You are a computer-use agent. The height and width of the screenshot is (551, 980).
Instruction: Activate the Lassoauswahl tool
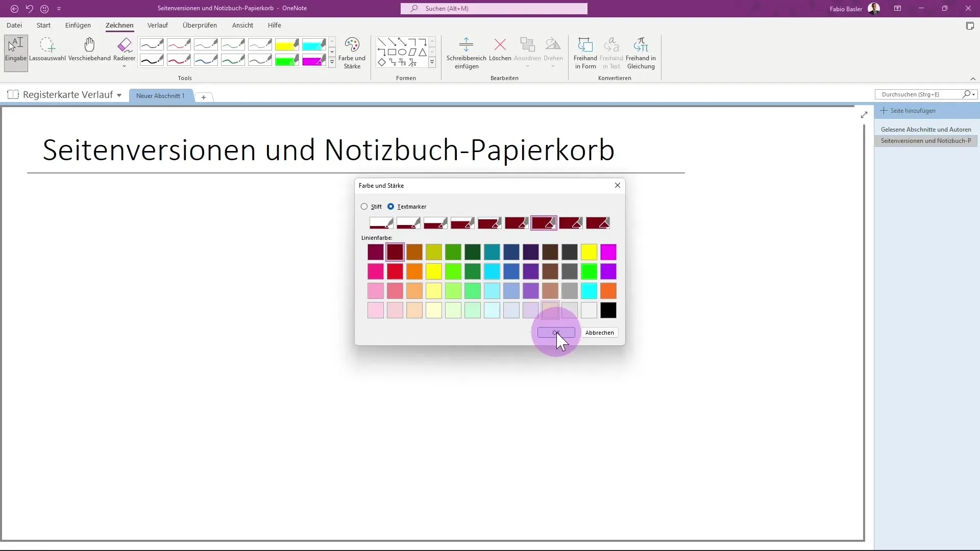pos(47,50)
